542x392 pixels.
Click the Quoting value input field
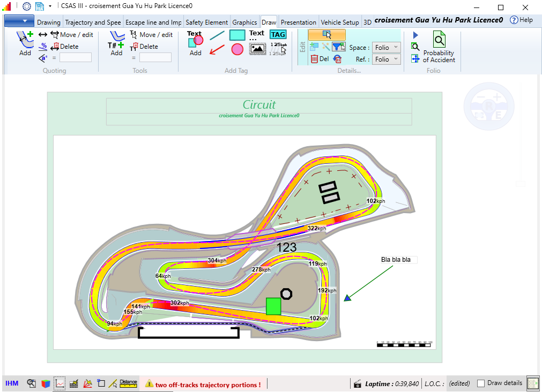(76, 57)
